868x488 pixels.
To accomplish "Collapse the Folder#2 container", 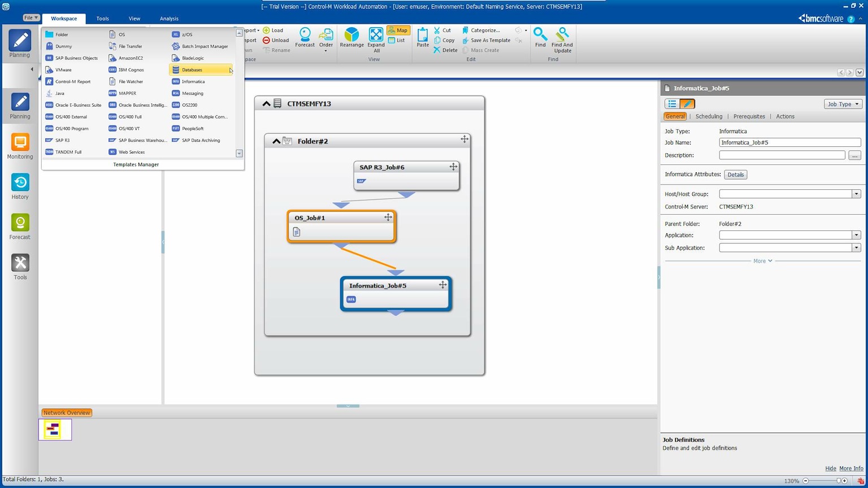I will pos(276,141).
